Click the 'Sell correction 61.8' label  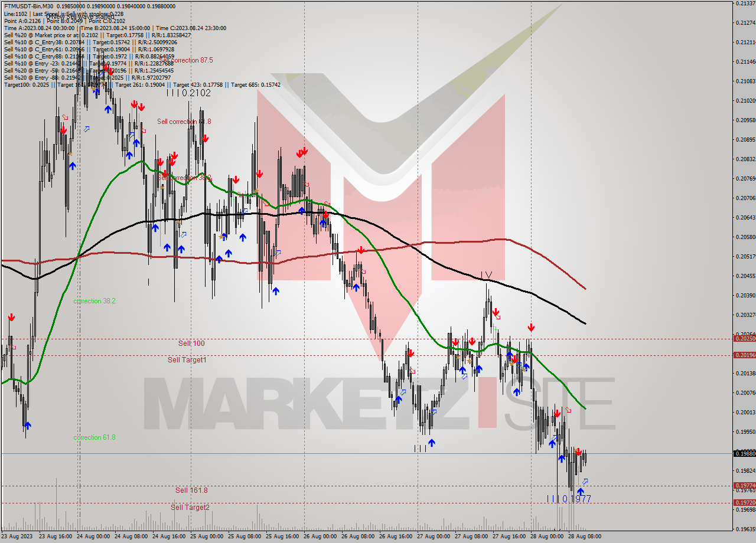coord(184,122)
